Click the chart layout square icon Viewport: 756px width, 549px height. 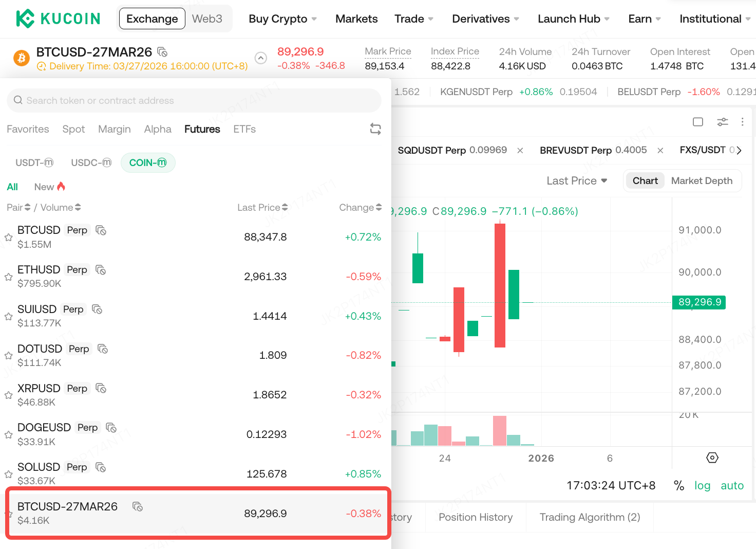click(697, 122)
